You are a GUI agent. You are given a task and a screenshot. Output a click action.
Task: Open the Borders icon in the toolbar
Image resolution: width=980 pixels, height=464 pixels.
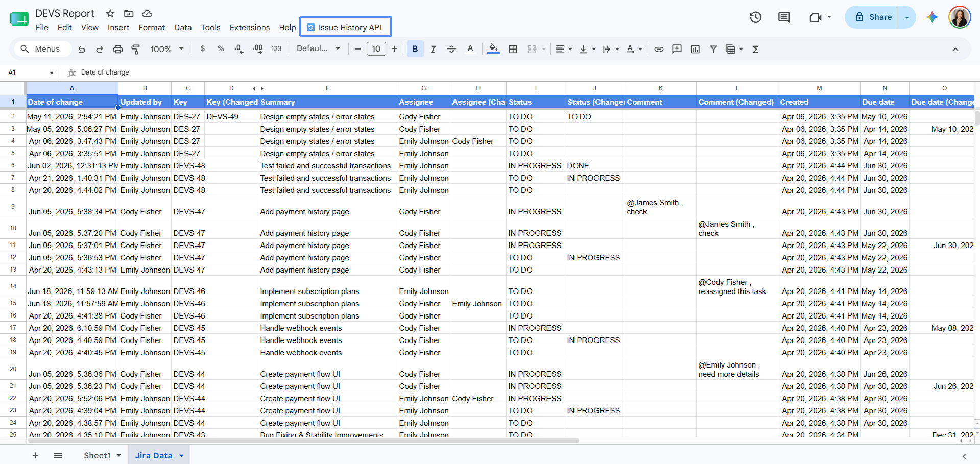tap(513, 49)
